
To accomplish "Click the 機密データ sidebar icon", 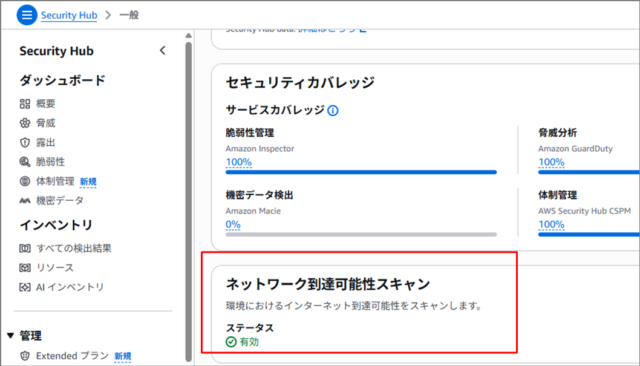I will [x=25, y=200].
